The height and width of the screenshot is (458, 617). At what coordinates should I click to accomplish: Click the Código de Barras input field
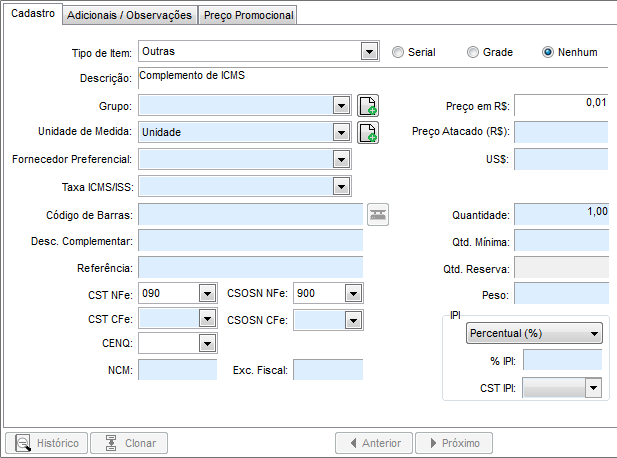click(250, 214)
